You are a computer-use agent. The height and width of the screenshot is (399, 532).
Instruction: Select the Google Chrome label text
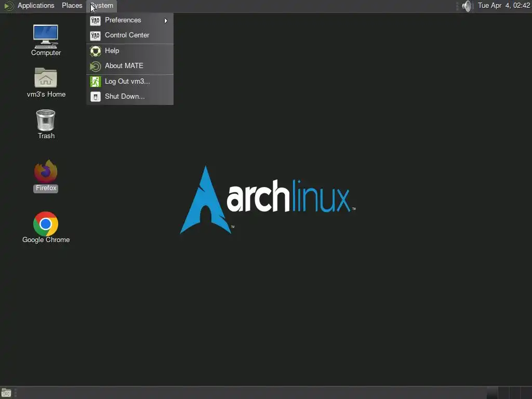click(x=46, y=240)
